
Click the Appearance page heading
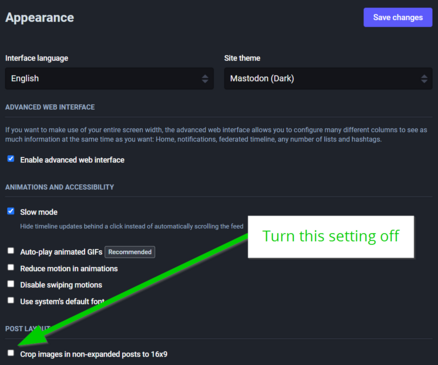pyautogui.click(x=39, y=18)
